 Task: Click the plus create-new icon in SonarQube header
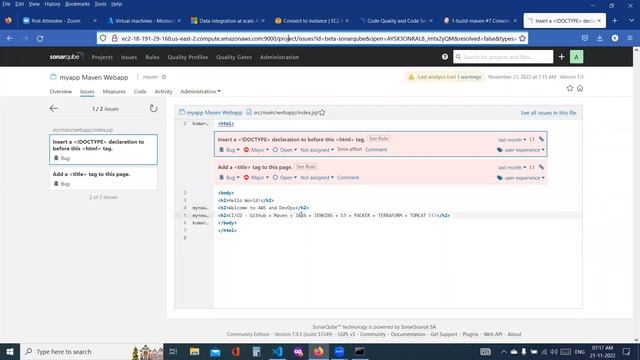[x=561, y=57]
